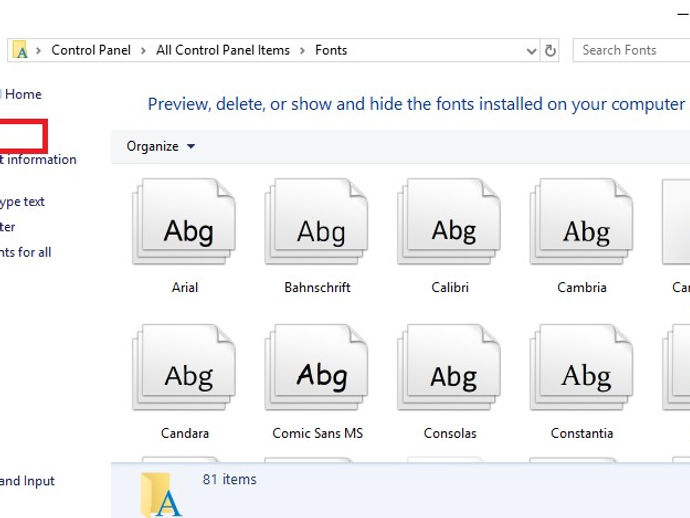690x518 pixels.
Task: Open the fonts for all users link
Action: [26, 252]
